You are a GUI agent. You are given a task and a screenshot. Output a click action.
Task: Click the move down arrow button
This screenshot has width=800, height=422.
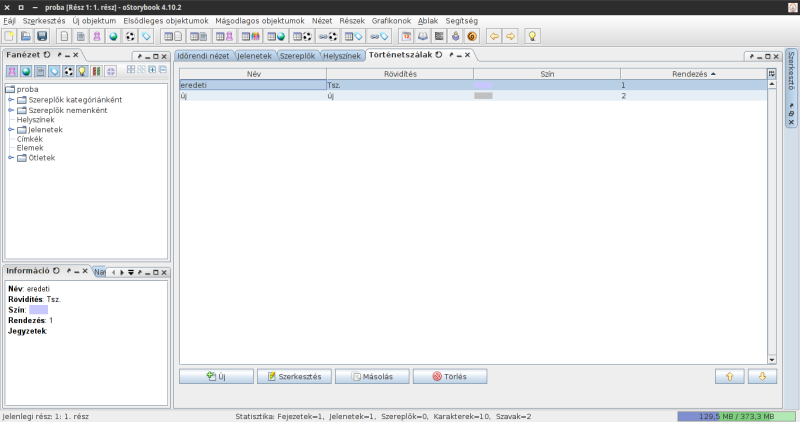coord(762,376)
